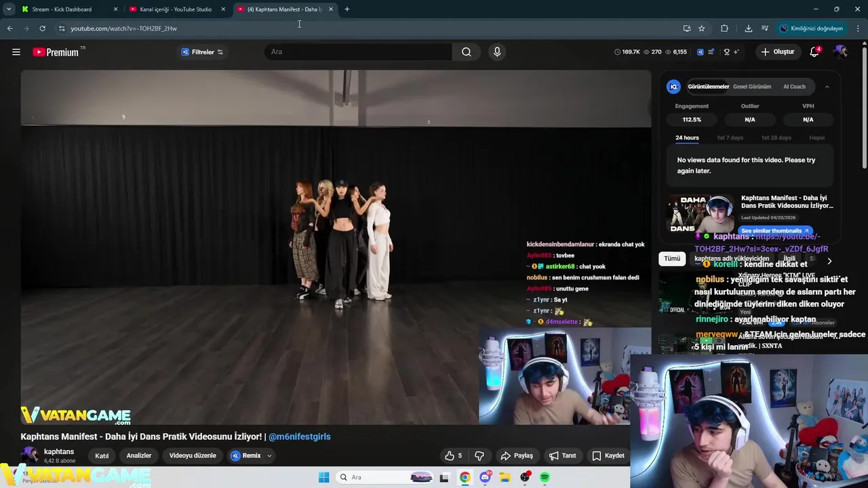Open Windows Start menu
This screenshot has width=868, height=488.
pos(324,477)
